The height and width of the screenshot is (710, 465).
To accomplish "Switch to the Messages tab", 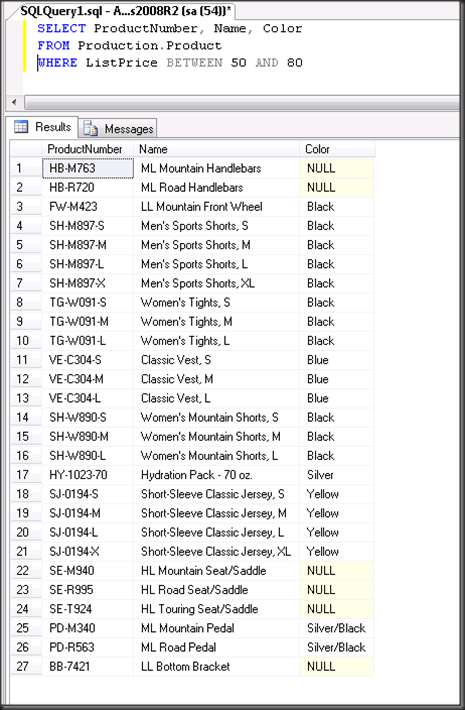I will pos(118,129).
